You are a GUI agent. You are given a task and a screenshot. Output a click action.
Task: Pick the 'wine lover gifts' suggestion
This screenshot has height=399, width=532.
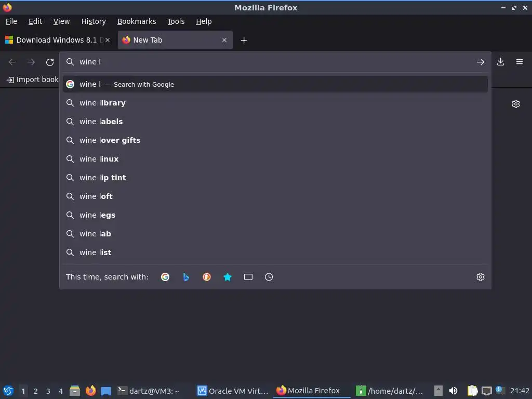pyautogui.click(x=275, y=140)
